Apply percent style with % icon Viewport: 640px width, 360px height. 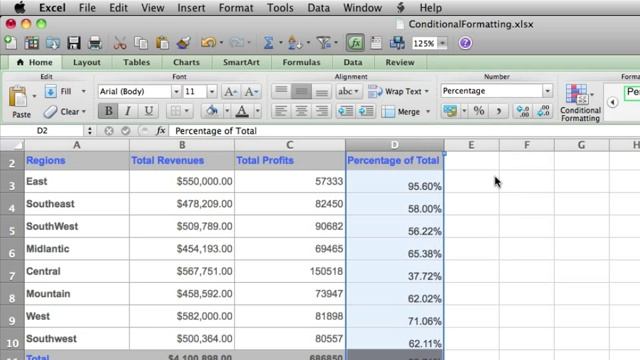pos(479,111)
